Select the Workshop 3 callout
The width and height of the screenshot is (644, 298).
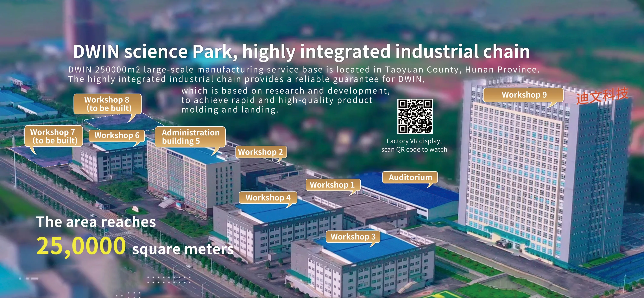[353, 236]
